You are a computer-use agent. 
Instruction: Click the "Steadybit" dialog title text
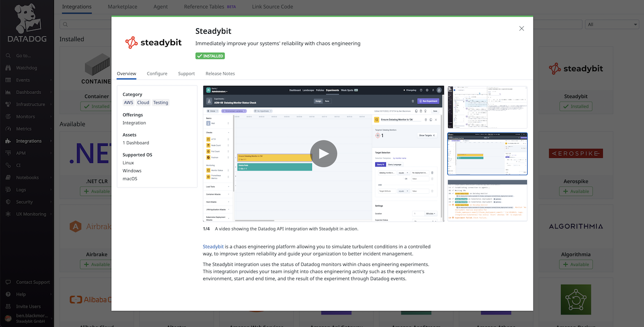pyautogui.click(x=213, y=31)
